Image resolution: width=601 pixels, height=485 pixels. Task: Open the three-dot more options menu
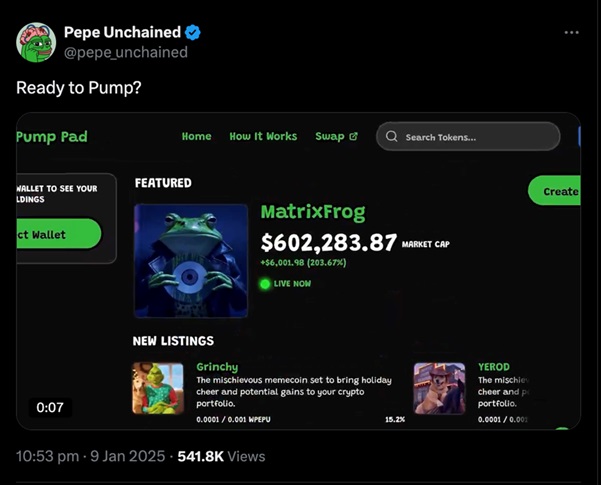pyautogui.click(x=571, y=32)
